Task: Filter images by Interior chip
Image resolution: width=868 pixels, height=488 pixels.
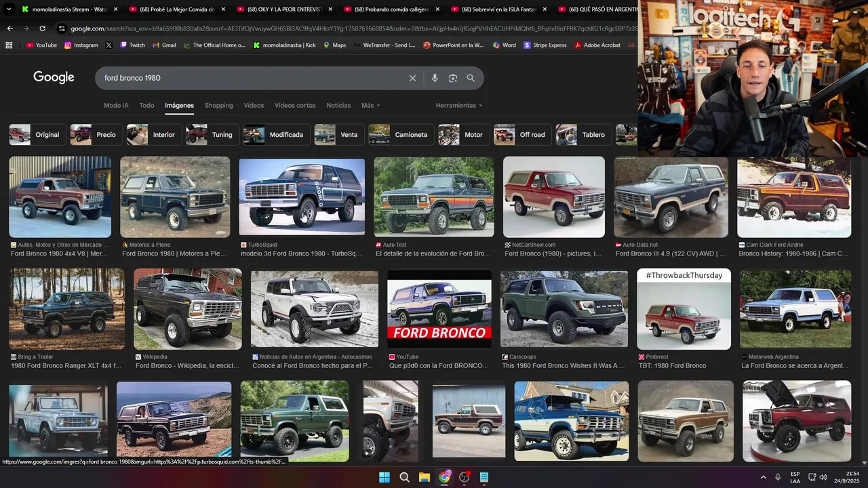Action: click(x=154, y=135)
